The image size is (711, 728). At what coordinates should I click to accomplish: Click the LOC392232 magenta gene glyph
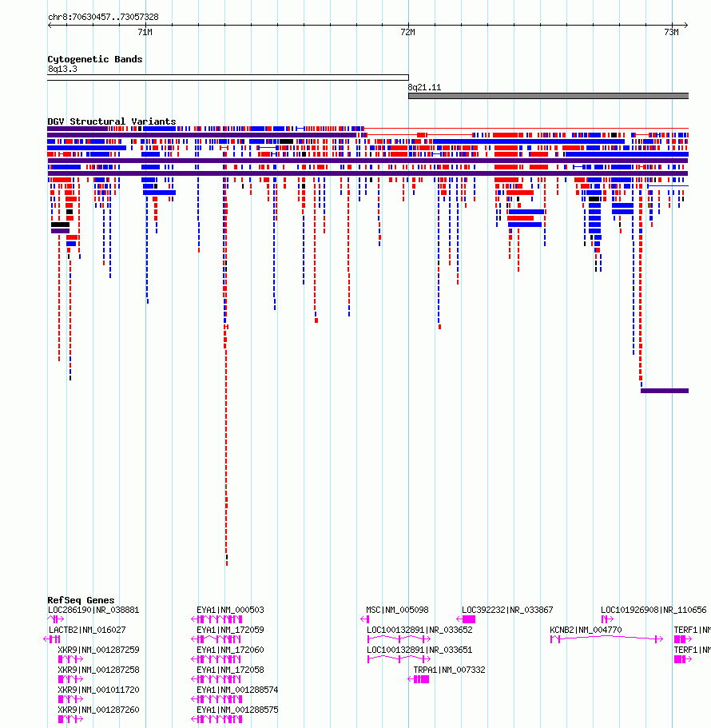[x=466, y=619]
